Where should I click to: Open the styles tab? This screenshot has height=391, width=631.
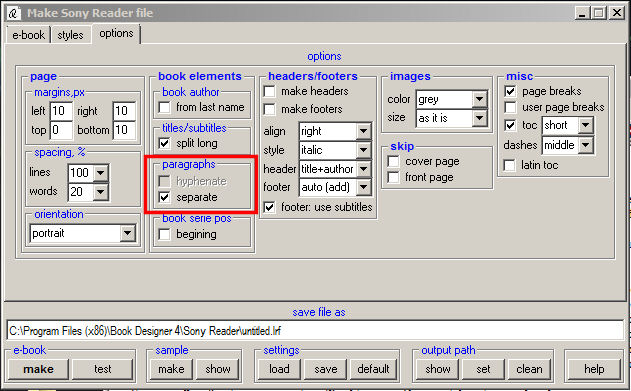pyautogui.click(x=70, y=35)
